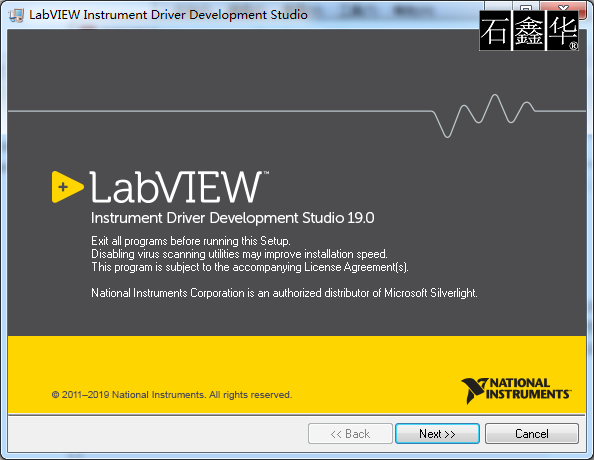Click the window title "LabVIEW Instrument Driver Development Studio"
Viewport: 594px width, 460px height.
click(x=168, y=15)
